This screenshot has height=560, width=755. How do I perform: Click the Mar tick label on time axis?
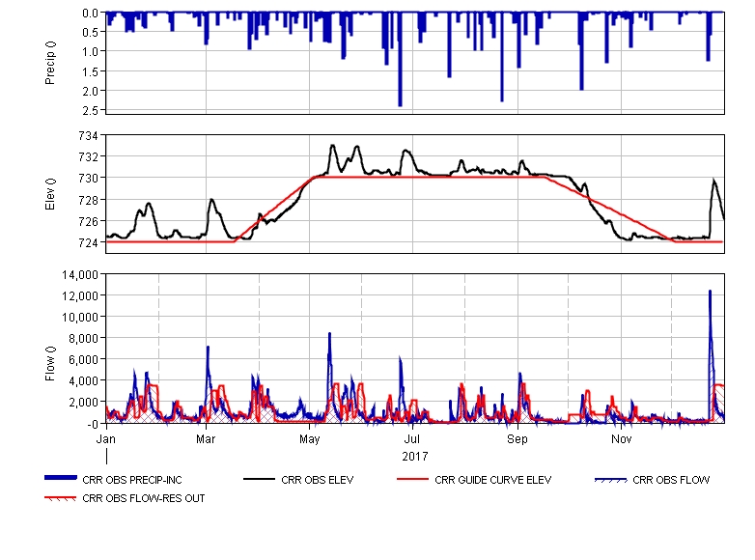tap(206, 439)
